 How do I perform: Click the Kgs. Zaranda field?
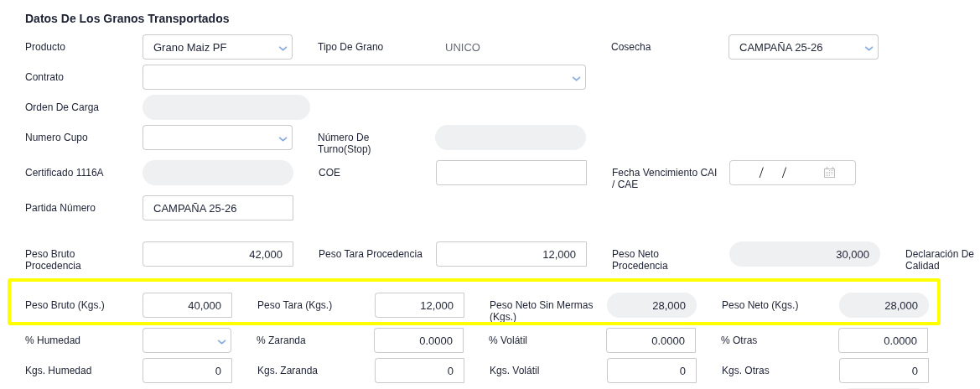[x=419, y=371]
